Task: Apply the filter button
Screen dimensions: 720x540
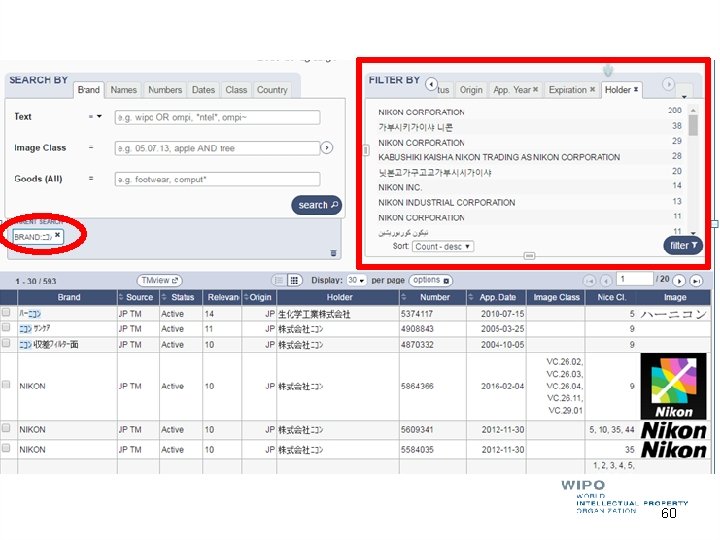Action: coord(683,246)
